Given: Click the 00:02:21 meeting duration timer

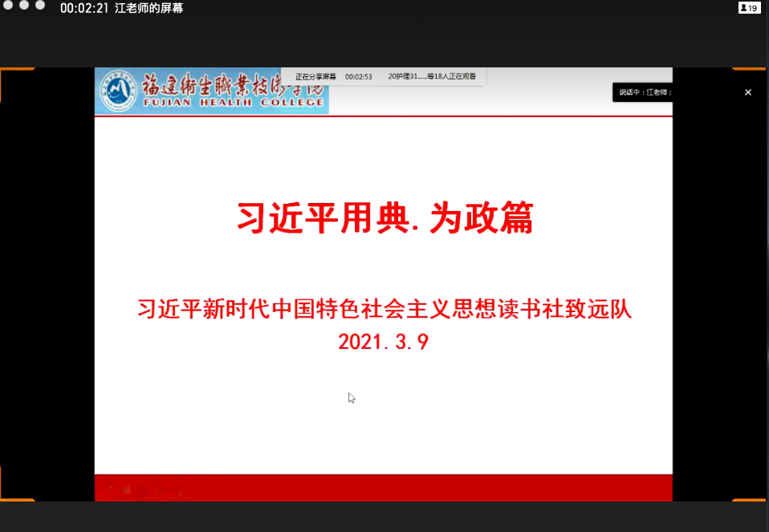Looking at the screenshot, I should [83, 8].
